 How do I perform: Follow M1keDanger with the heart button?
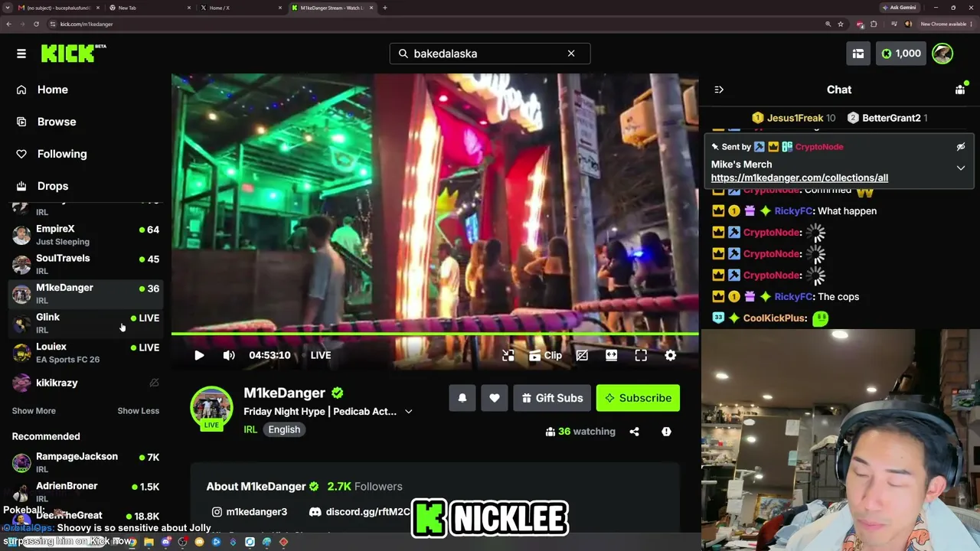(495, 398)
